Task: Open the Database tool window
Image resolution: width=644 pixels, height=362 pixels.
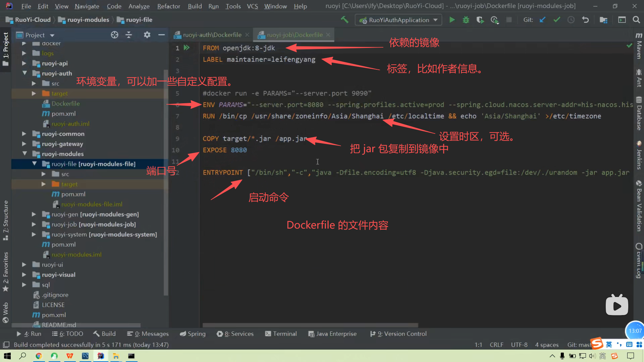Action: [x=639, y=113]
